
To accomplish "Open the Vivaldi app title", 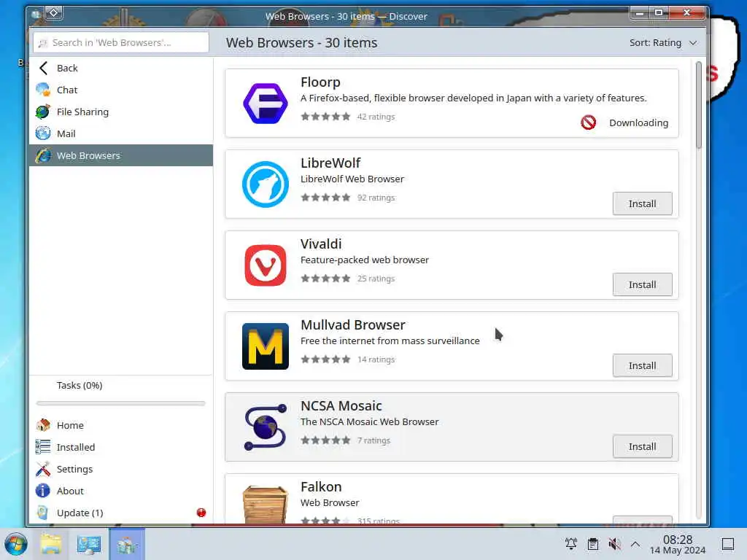I will [321, 244].
